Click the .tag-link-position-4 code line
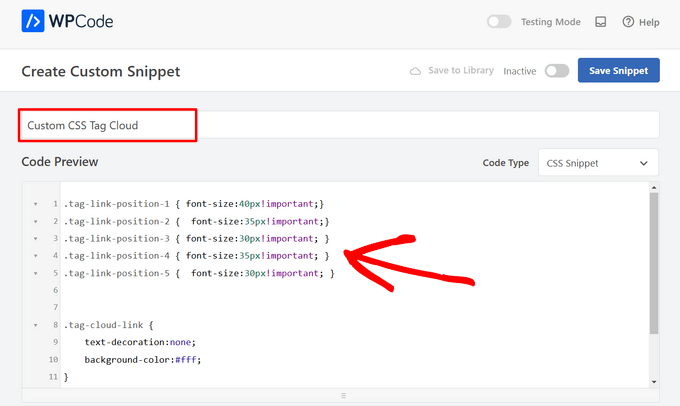The width and height of the screenshot is (680, 406). 196,256
